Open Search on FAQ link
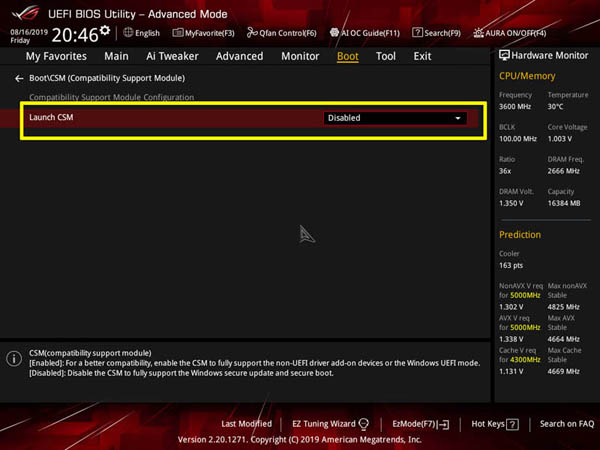This screenshot has width=600, height=450. (567, 424)
